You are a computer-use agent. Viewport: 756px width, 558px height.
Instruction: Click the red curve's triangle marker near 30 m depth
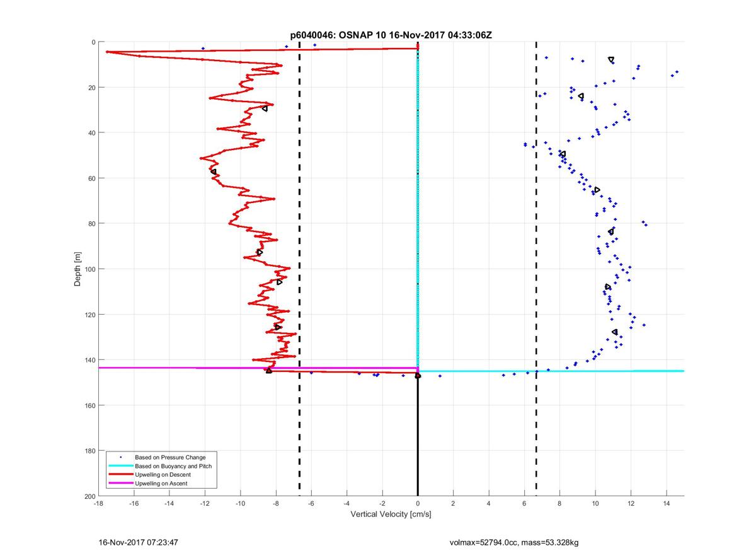point(265,108)
